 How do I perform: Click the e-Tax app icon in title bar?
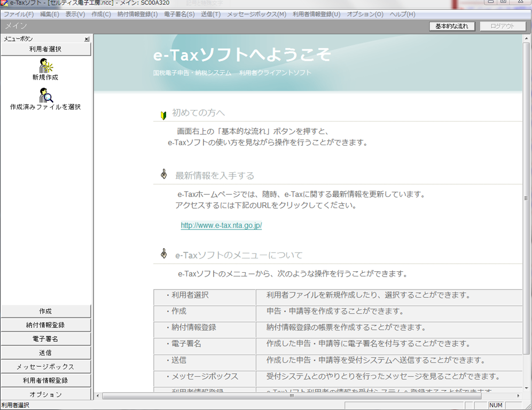coord(4,3)
